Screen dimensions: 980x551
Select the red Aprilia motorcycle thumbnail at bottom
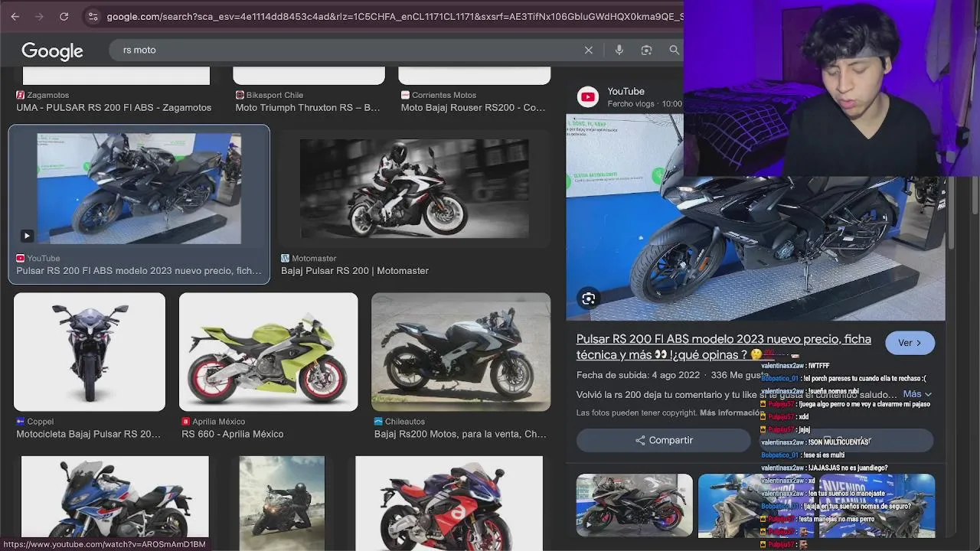pyautogui.click(x=449, y=503)
